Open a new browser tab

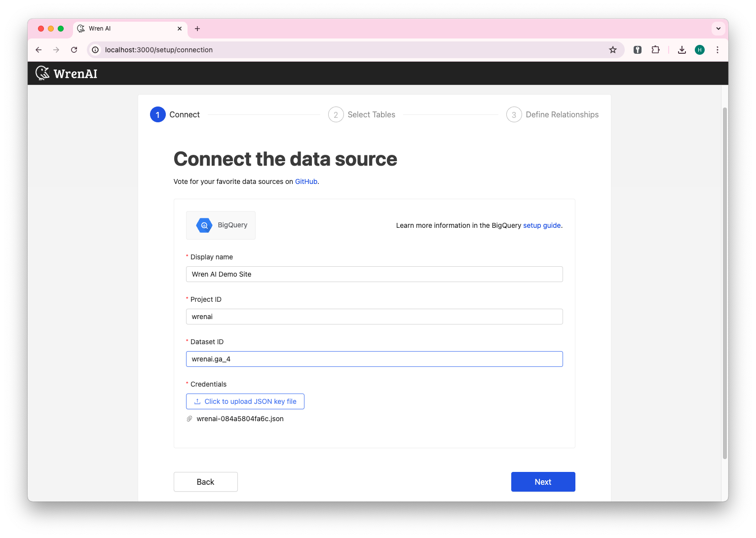point(197,29)
